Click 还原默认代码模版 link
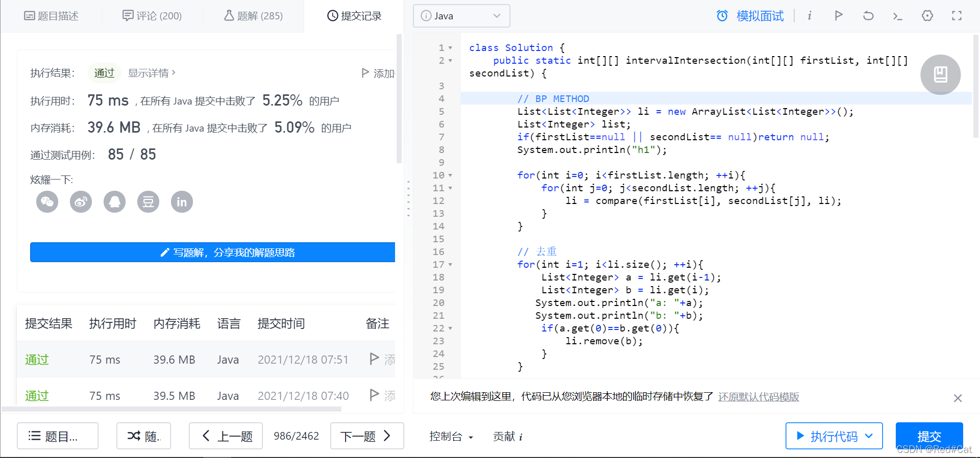Screen dimensions: 980x458 (x=758, y=396)
